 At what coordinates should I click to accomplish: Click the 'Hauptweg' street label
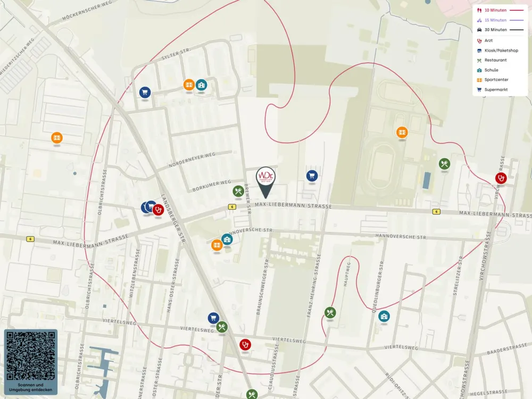coord(347,274)
